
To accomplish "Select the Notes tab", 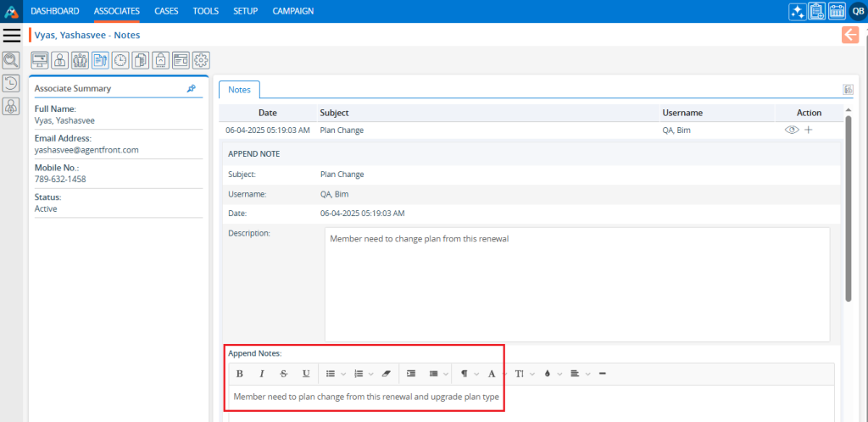I will (239, 89).
